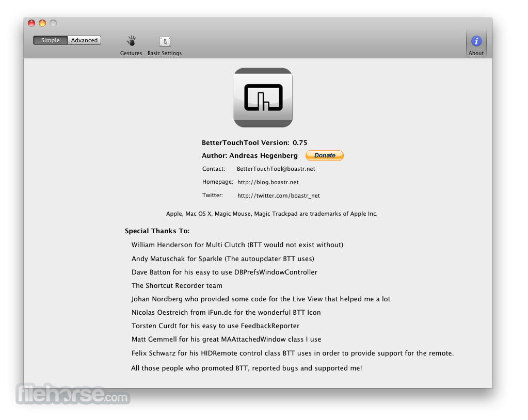Close the window with the red button
528x420 pixels.
point(31,23)
